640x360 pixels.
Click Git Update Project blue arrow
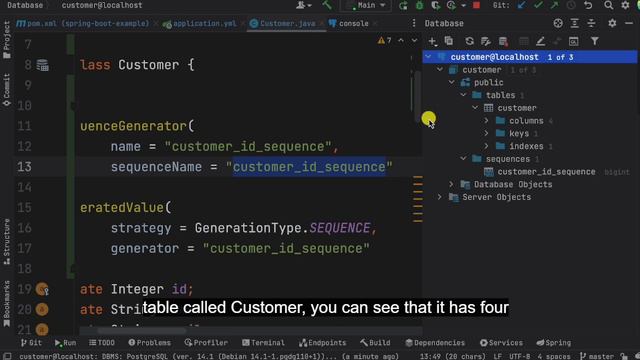522,5
